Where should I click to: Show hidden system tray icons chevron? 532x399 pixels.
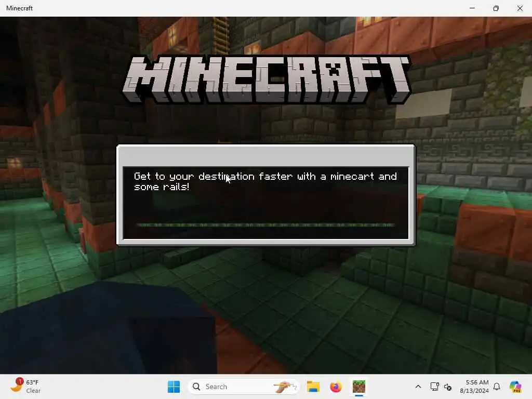(418, 387)
